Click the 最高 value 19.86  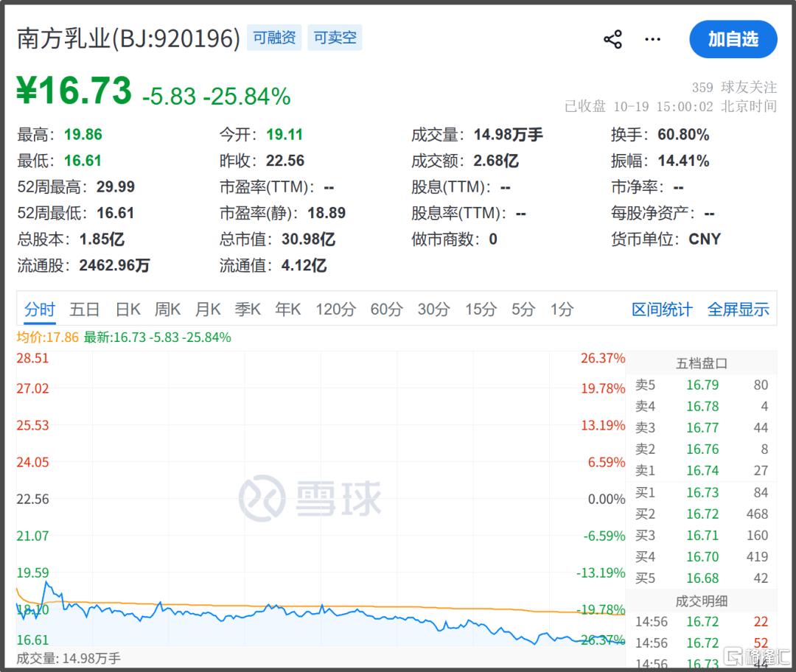(83, 135)
